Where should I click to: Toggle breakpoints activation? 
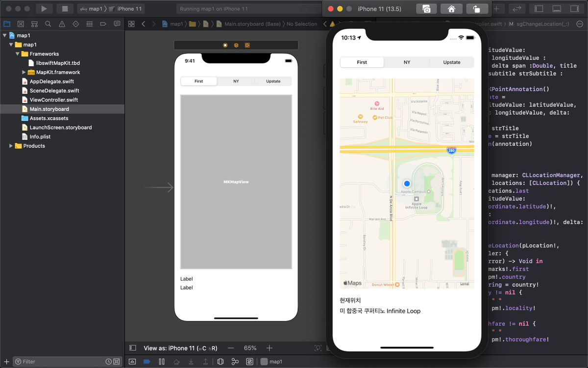[147, 362]
